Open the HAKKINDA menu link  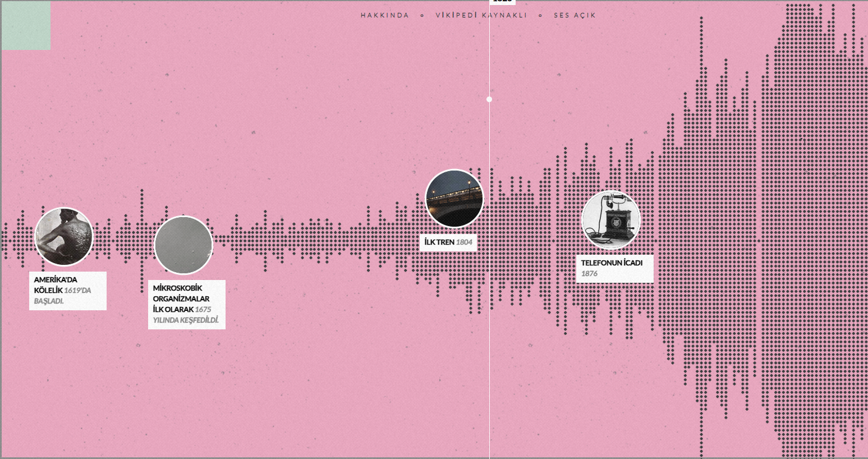click(x=385, y=15)
